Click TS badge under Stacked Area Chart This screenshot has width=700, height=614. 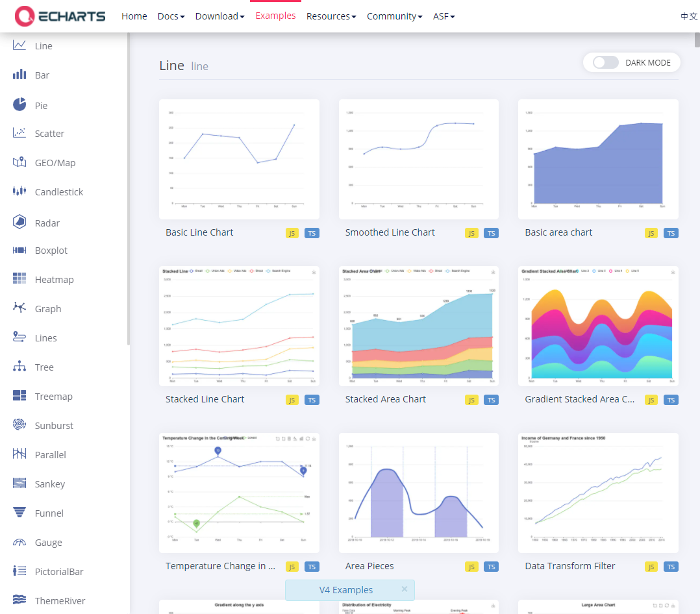pyautogui.click(x=492, y=400)
